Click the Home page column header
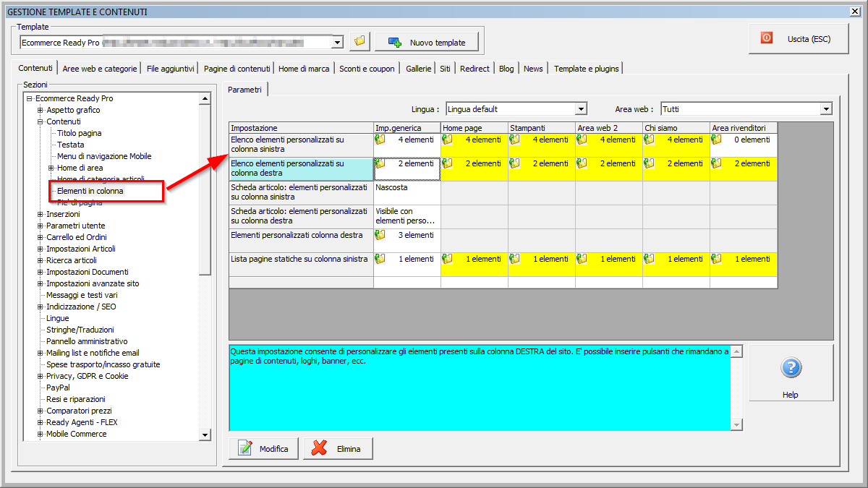Screen dimensions: 868x488 475,128
